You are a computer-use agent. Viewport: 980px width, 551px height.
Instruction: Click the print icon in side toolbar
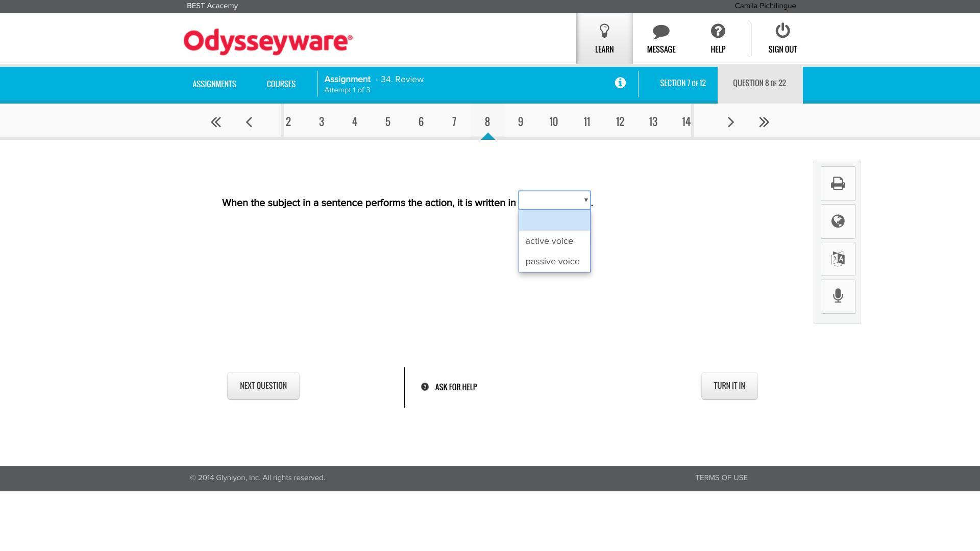(x=838, y=184)
